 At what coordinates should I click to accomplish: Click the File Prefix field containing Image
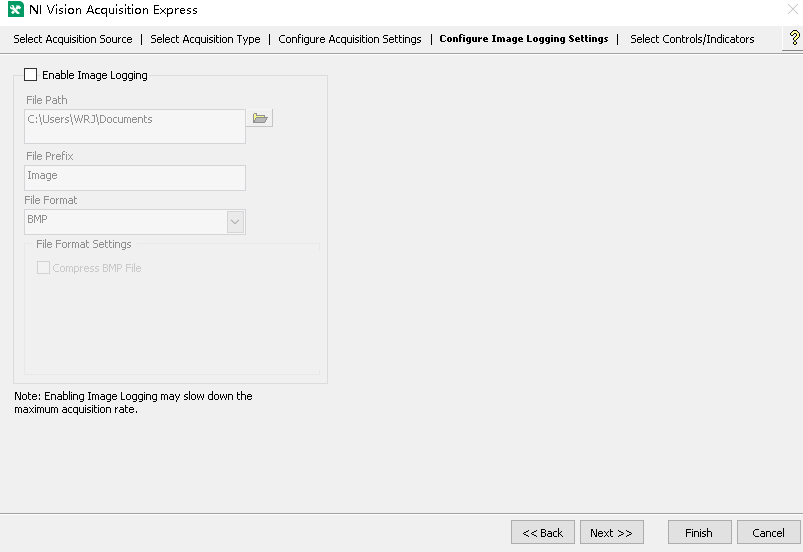point(135,178)
